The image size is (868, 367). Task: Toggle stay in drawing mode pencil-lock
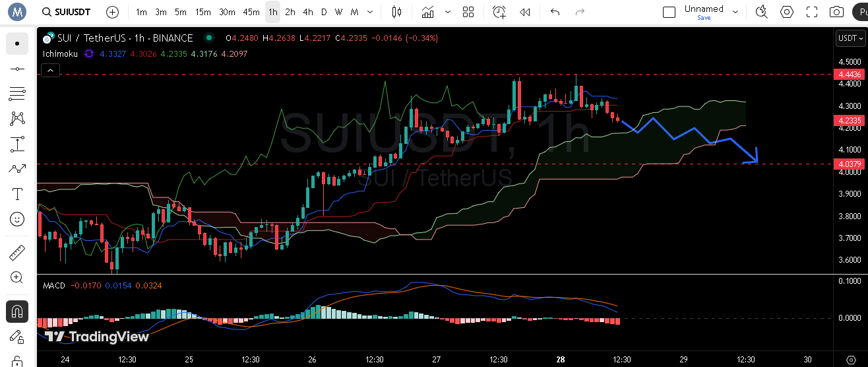pos(17,336)
